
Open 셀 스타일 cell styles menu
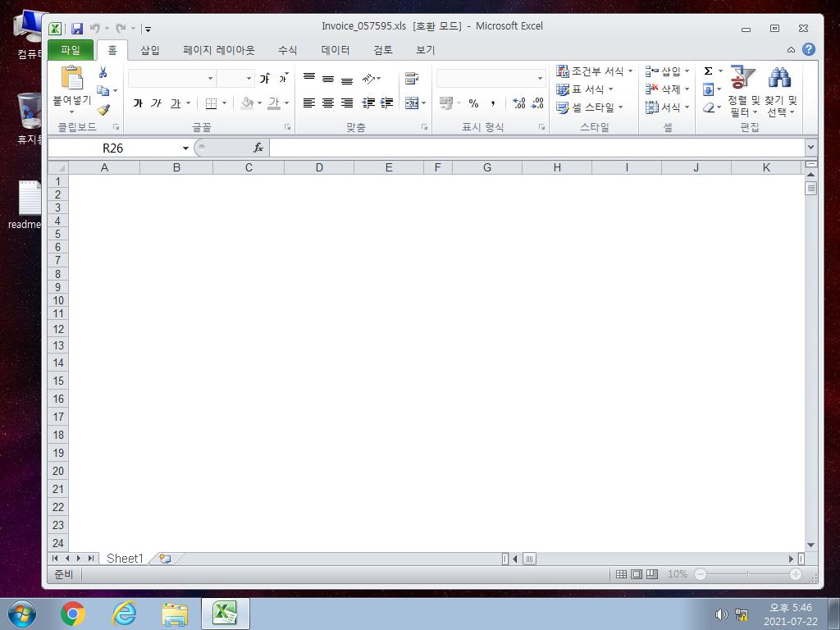click(590, 107)
